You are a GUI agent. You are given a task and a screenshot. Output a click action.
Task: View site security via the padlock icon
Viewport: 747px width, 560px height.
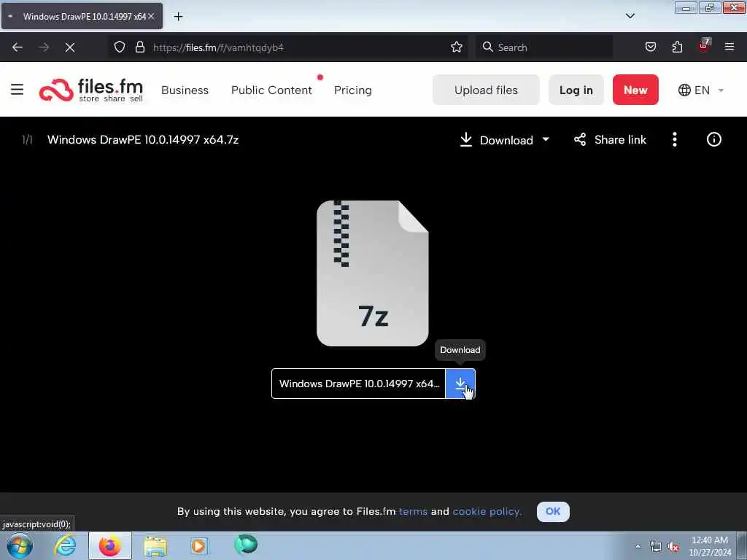[x=139, y=47]
